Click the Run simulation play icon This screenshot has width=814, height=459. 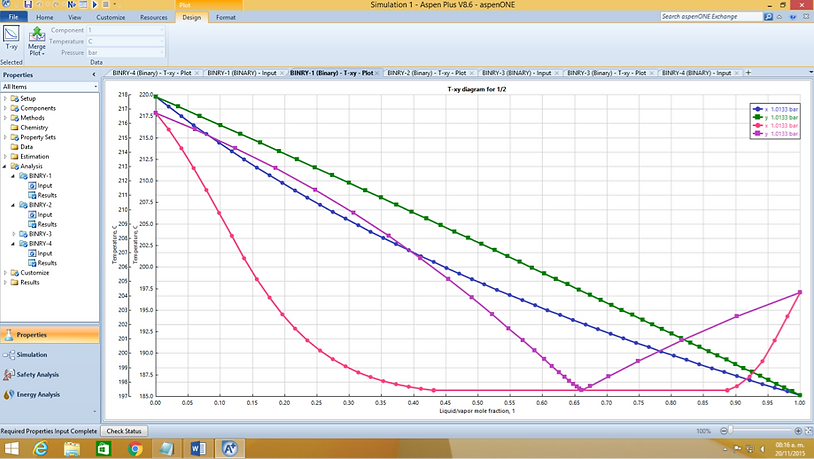(x=94, y=4)
